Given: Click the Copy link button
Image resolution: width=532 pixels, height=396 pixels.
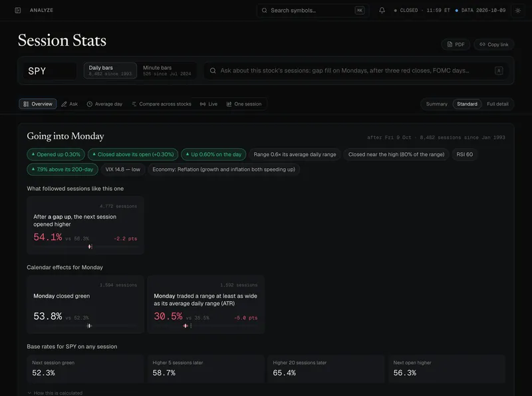Looking at the screenshot, I should coord(493,45).
